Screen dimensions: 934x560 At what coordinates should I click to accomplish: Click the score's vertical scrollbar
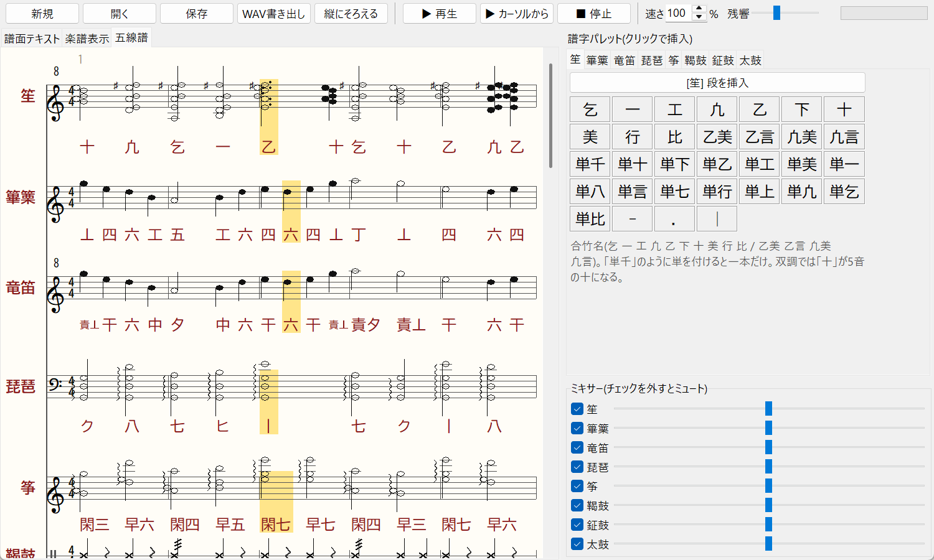(550, 116)
